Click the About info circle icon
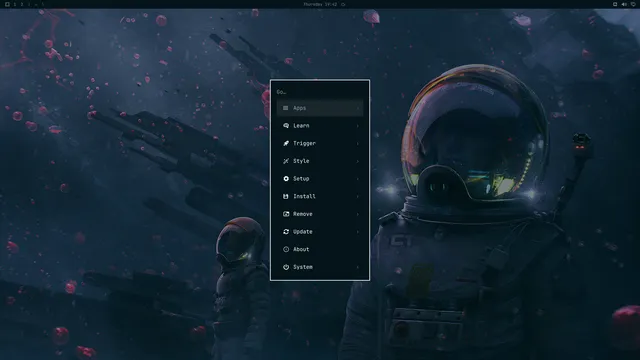 point(286,249)
